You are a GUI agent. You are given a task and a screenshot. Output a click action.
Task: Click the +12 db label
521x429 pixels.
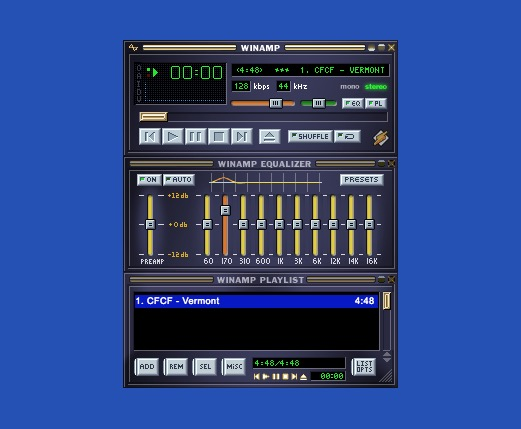178,196
